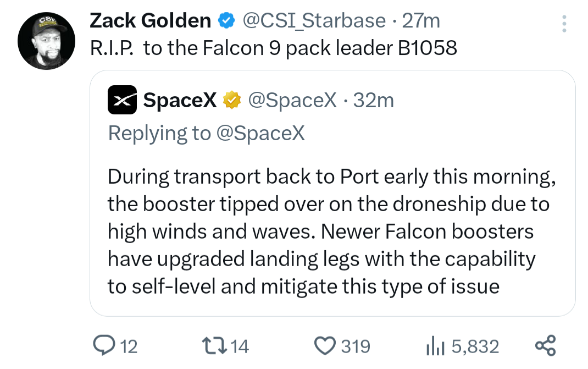Viewport: 588px width, 369px height.
Task: Click the share icon
Action: pyautogui.click(x=545, y=345)
